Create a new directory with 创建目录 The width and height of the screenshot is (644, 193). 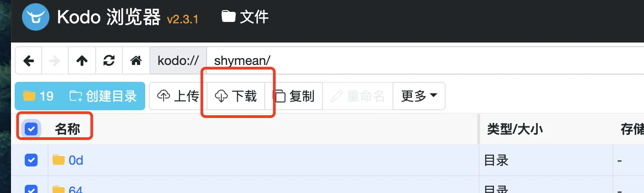pos(103,96)
